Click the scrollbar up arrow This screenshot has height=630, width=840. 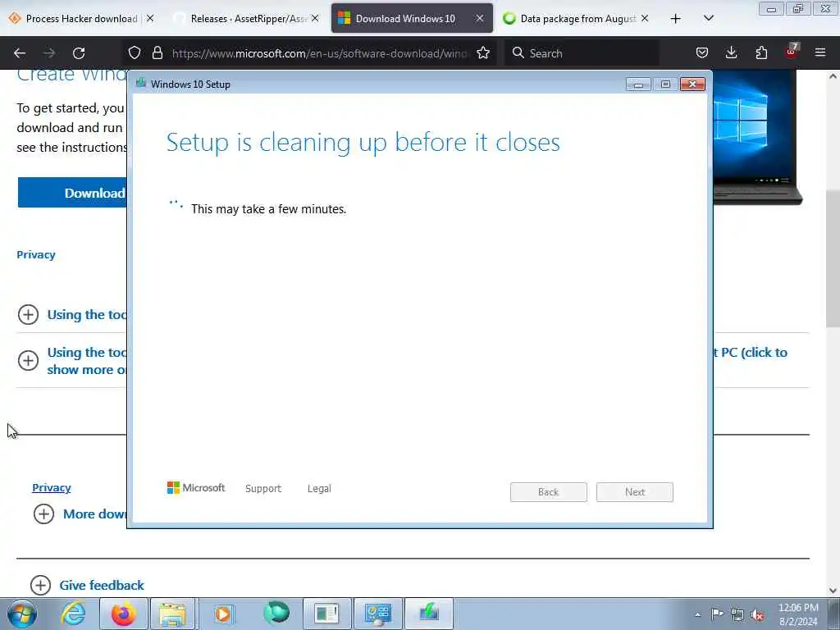tap(833, 76)
